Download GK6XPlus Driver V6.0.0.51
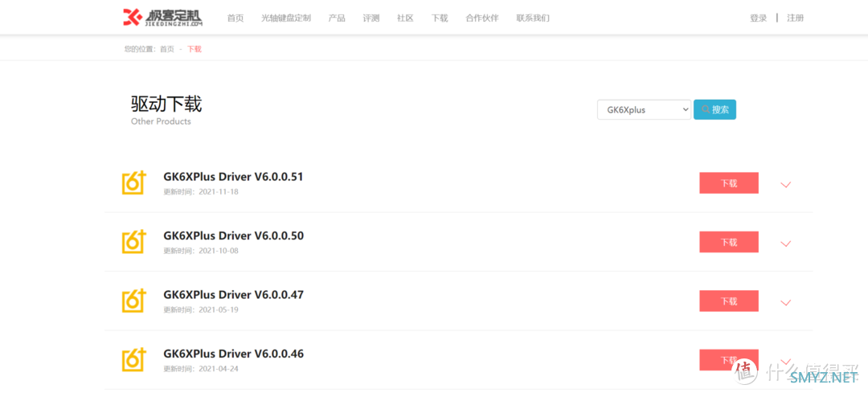The image size is (868, 393). click(x=729, y=183)
